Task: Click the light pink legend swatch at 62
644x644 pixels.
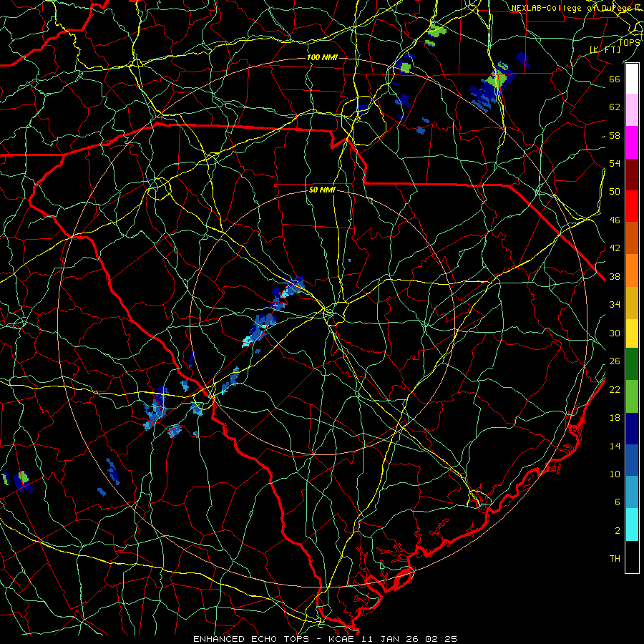Action: click(632, 109)
